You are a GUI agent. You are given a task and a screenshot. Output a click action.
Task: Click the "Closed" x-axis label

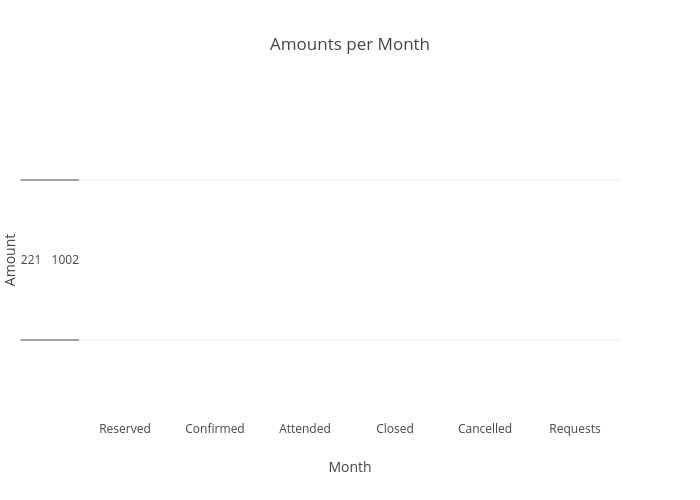[x=395, y=429]
